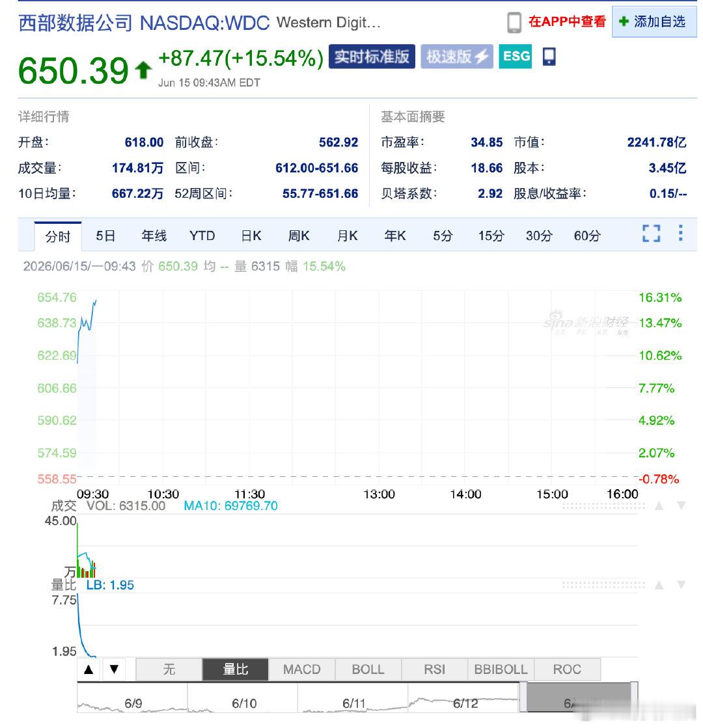Click the current price 650.39

73,71
